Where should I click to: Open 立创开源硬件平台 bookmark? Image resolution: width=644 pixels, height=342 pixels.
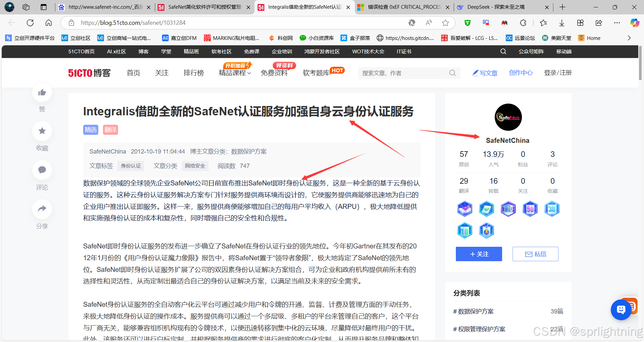(x=30, y=38)
